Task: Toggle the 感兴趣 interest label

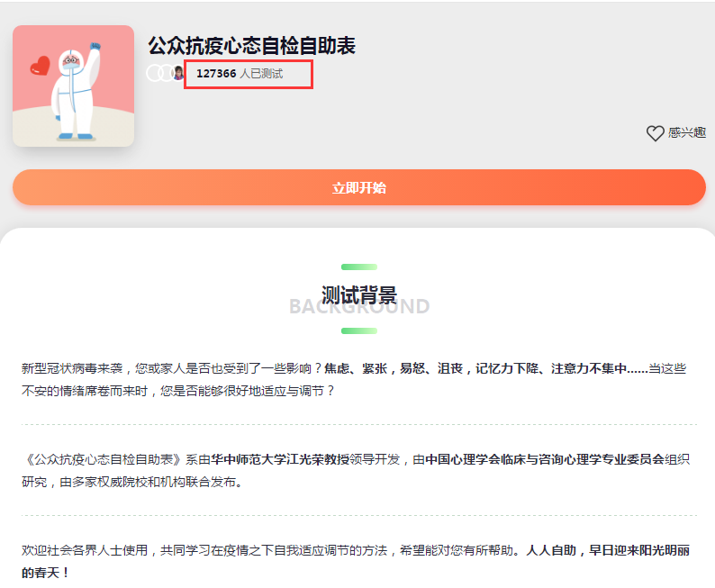Action: tap(686, 133)
